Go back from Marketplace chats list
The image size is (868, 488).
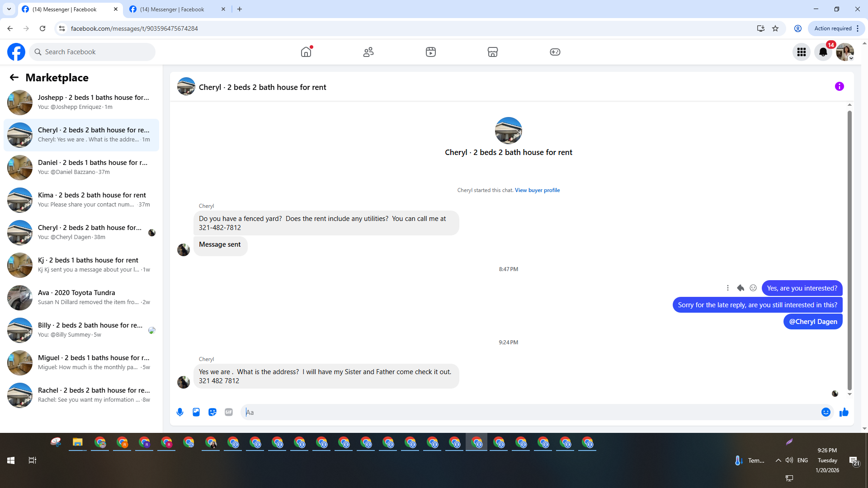pyautogui.click(x=14, y=78)
